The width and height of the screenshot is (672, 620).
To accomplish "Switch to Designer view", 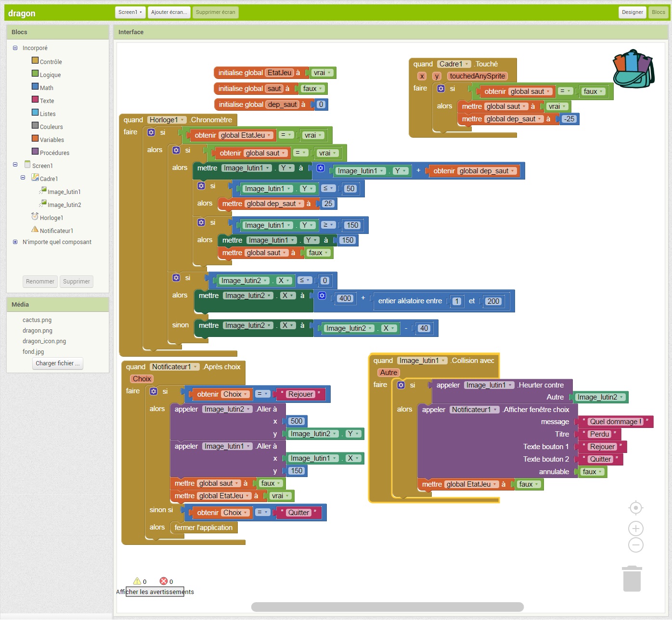I will (x=632, y=12).
